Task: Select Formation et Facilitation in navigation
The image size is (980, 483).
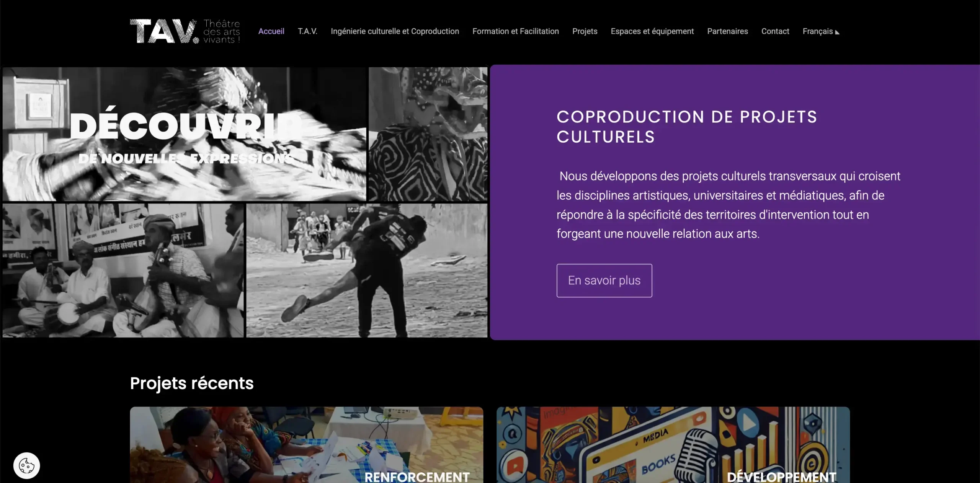Action: [515, 31]
